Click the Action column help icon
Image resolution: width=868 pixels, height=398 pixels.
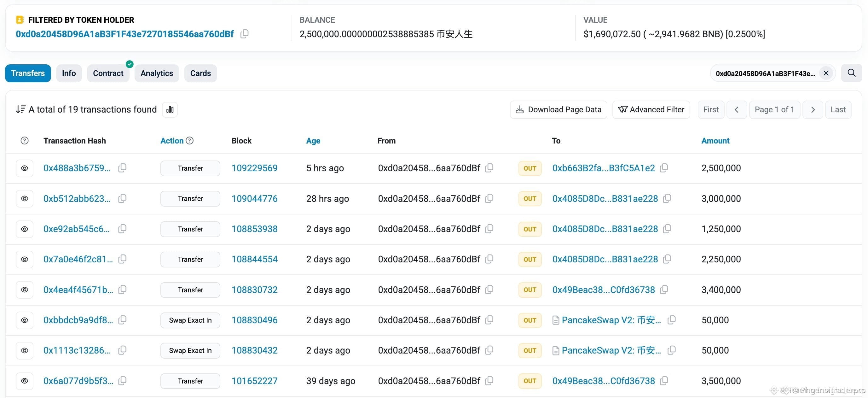tap(190, 140)
